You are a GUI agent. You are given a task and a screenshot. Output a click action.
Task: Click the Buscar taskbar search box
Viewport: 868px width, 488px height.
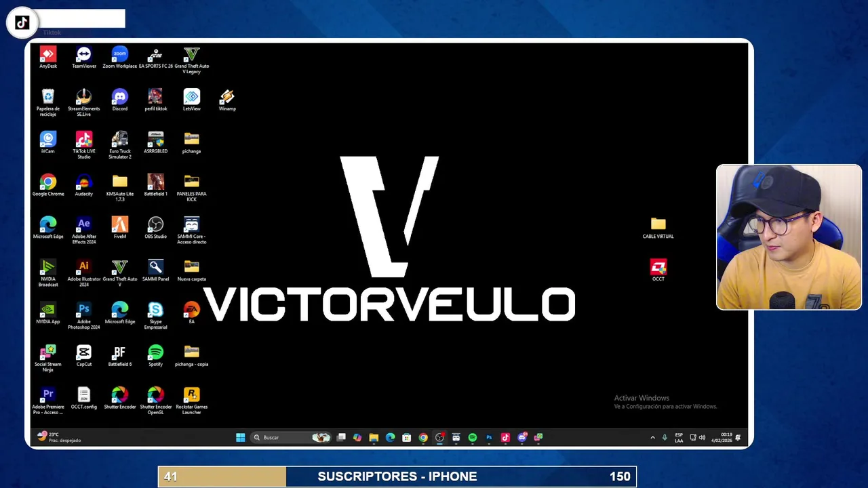tap(292, 437)
